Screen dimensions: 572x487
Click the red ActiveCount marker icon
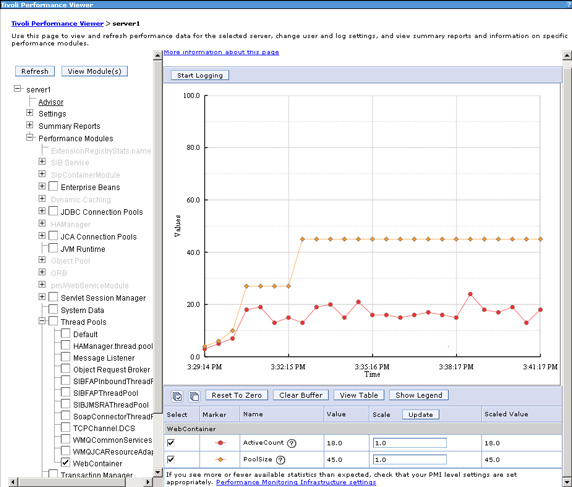[220, 443]
